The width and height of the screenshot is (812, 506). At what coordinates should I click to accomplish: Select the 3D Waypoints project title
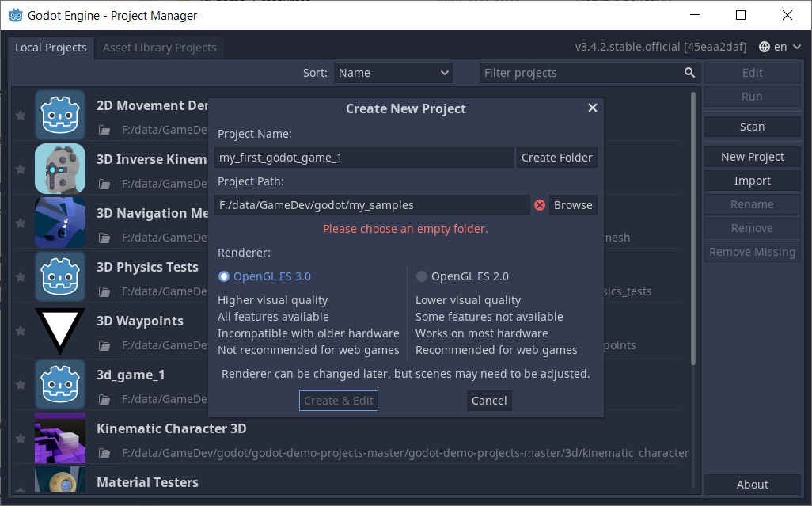[140, 321]
